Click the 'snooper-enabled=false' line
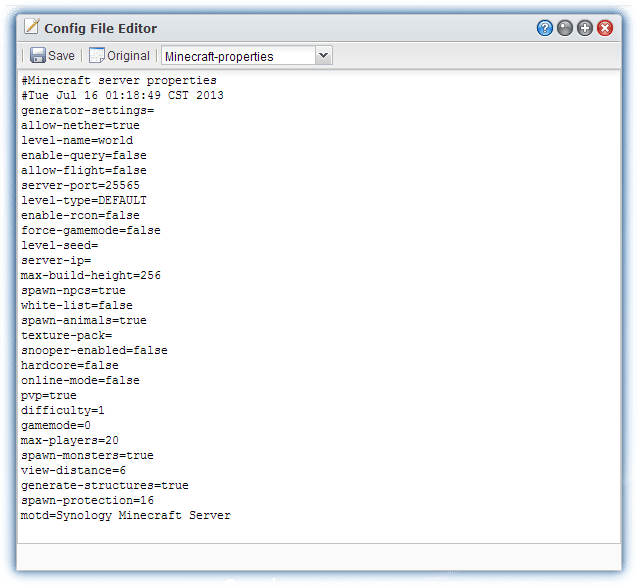The height and width of the screenshot is (586, 637). 95,351
